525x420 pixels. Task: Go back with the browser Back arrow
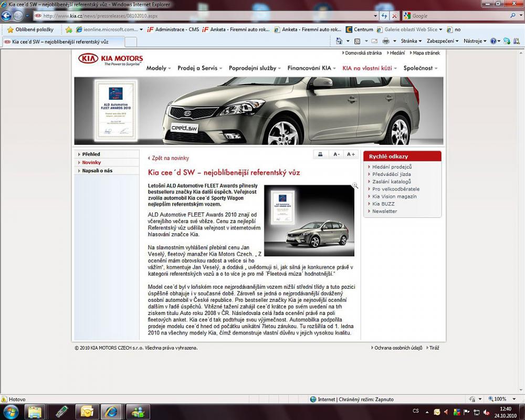6,16
